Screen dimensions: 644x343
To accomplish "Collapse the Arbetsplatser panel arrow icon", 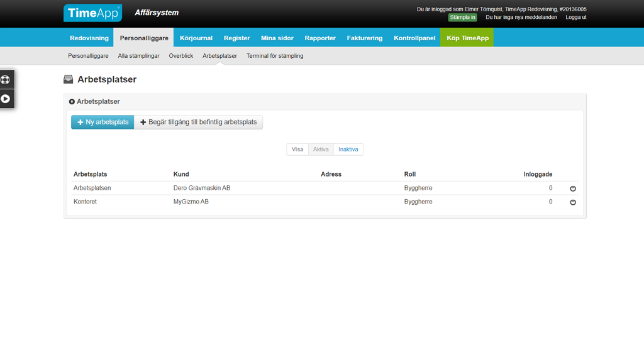I will click(72, 101).
